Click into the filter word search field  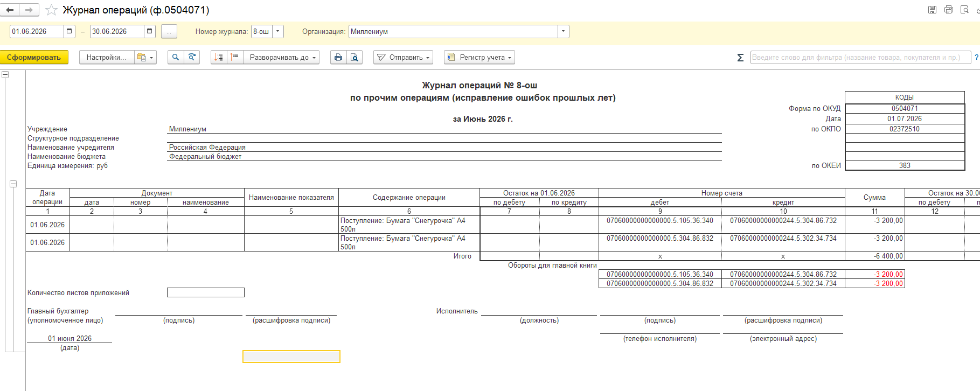[860, 57]
